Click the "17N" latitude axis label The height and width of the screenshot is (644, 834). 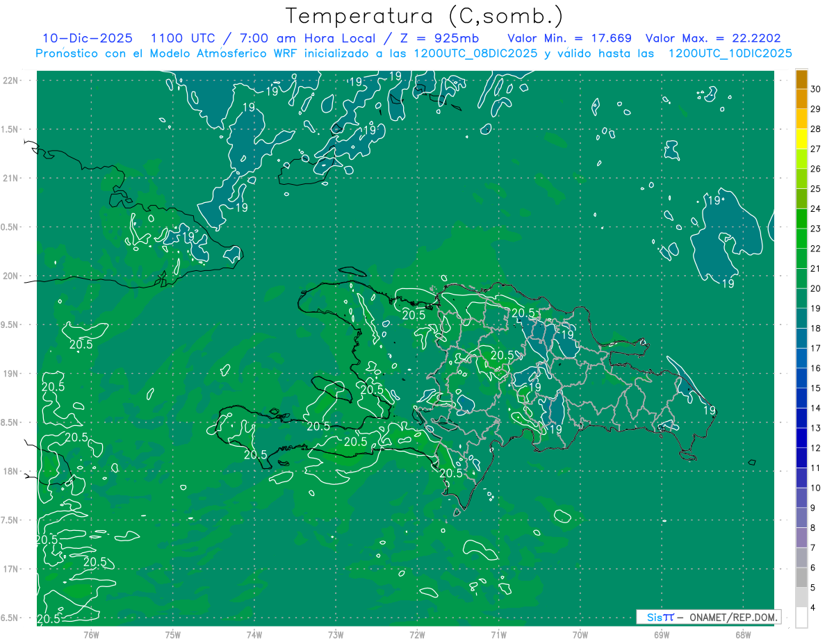pyautogui.click(x=11, y=570)
